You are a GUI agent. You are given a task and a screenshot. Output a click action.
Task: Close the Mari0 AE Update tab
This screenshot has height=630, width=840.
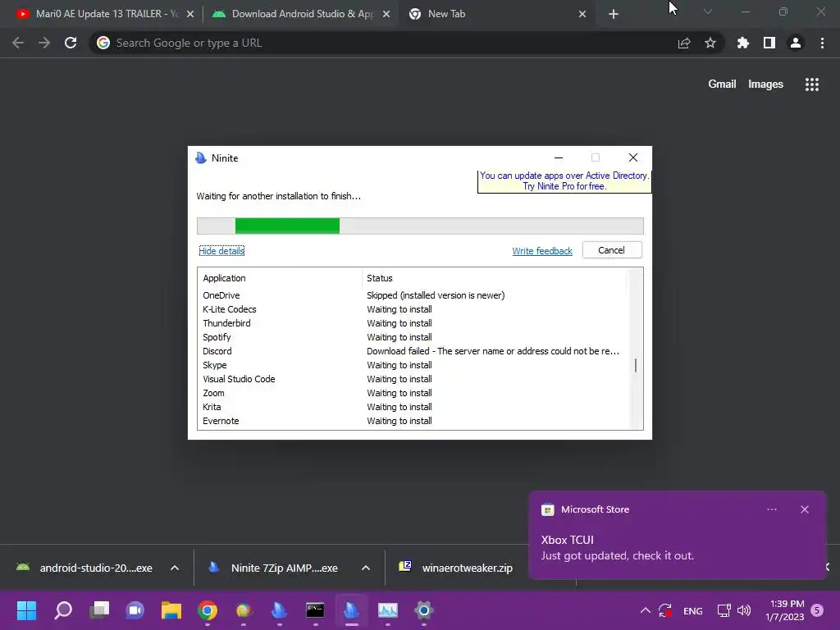[190, 14]
